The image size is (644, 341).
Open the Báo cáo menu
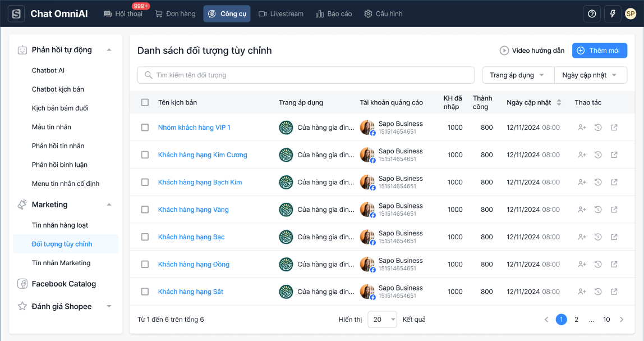click(334, 13)
